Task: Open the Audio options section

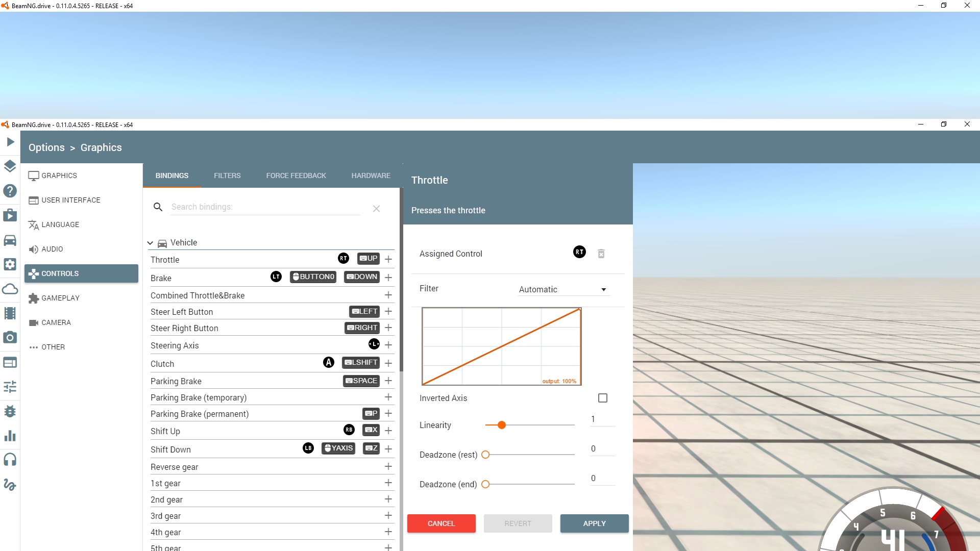Action: (x=82, y=249)
